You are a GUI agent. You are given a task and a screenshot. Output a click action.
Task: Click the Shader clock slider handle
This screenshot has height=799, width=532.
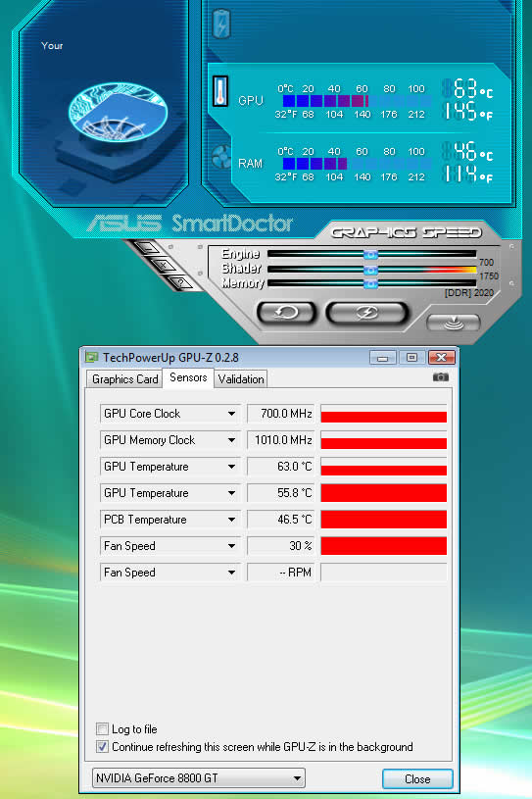[x=370, y=269]
